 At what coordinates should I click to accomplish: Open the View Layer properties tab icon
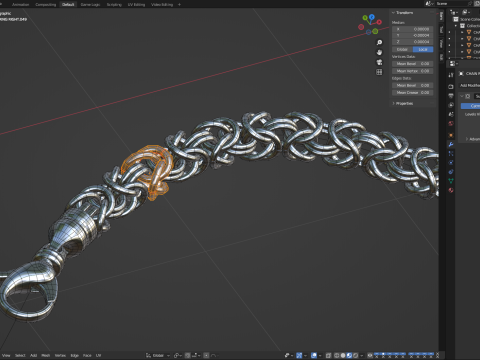pos(451,105)
